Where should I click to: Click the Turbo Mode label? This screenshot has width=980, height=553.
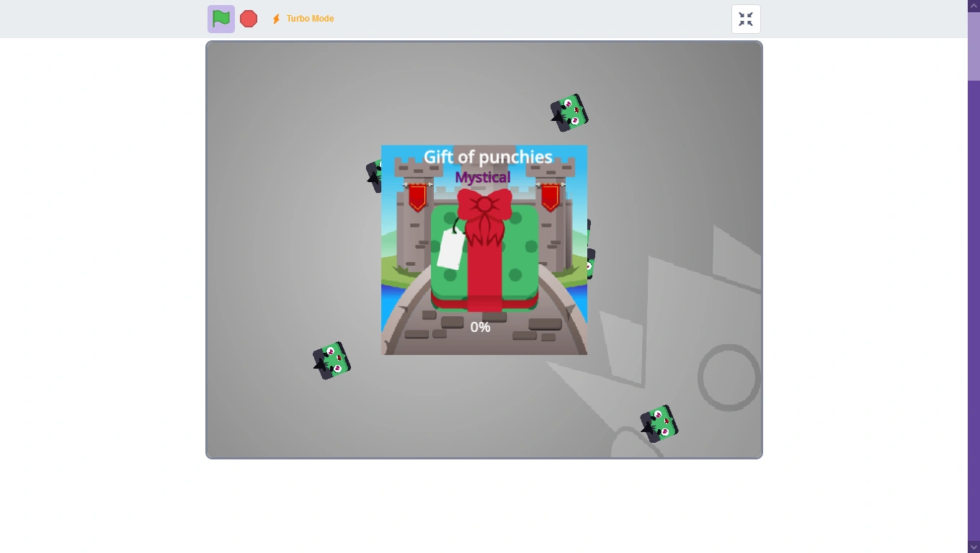click(x=310, y=19)
